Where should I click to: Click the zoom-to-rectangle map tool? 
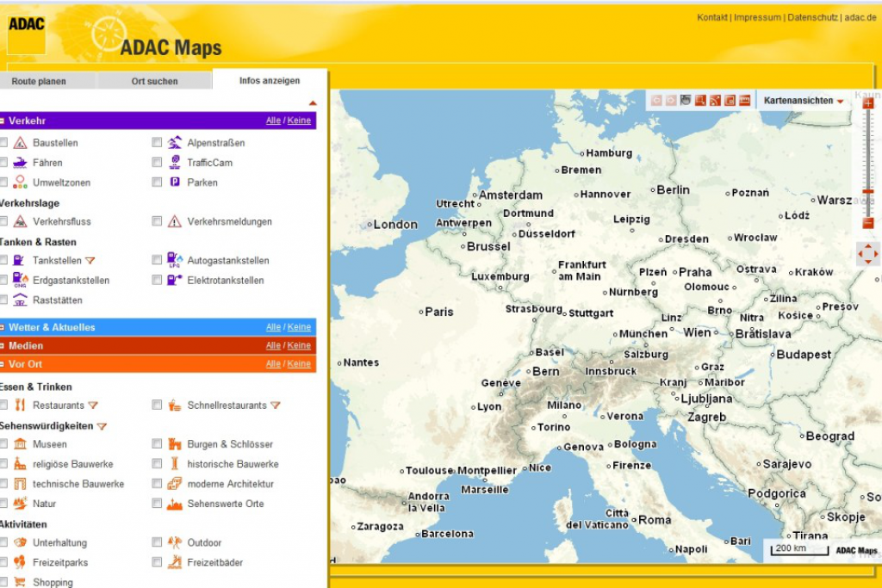(700, 101)
